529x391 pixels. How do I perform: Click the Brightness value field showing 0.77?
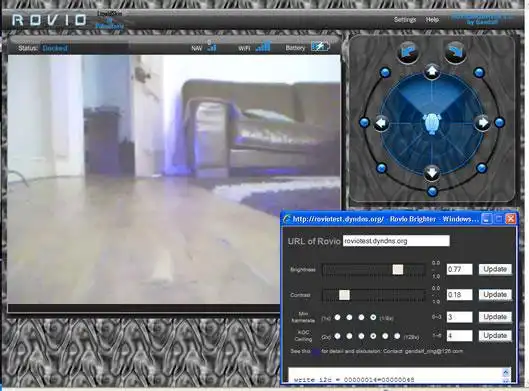pos(460,269)
